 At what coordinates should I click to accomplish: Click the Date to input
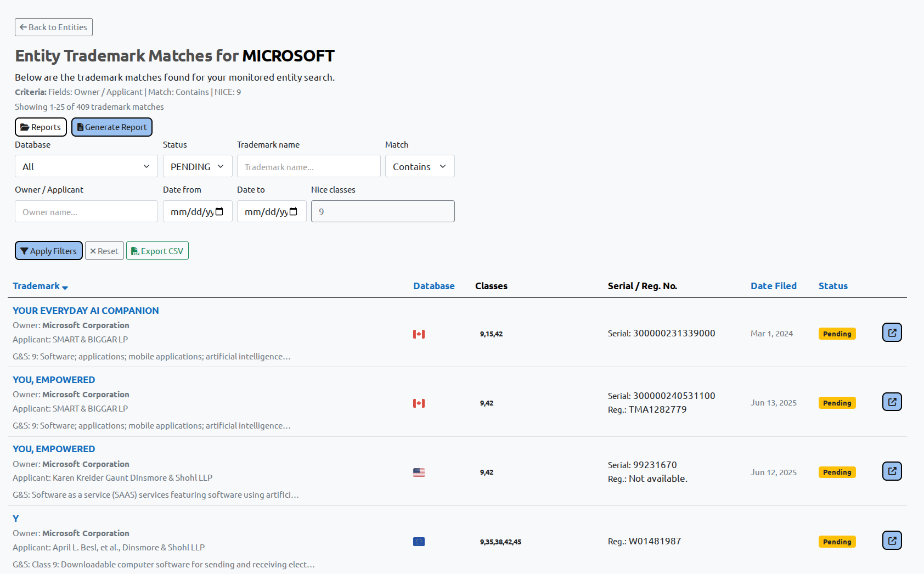tap(272, 211)
